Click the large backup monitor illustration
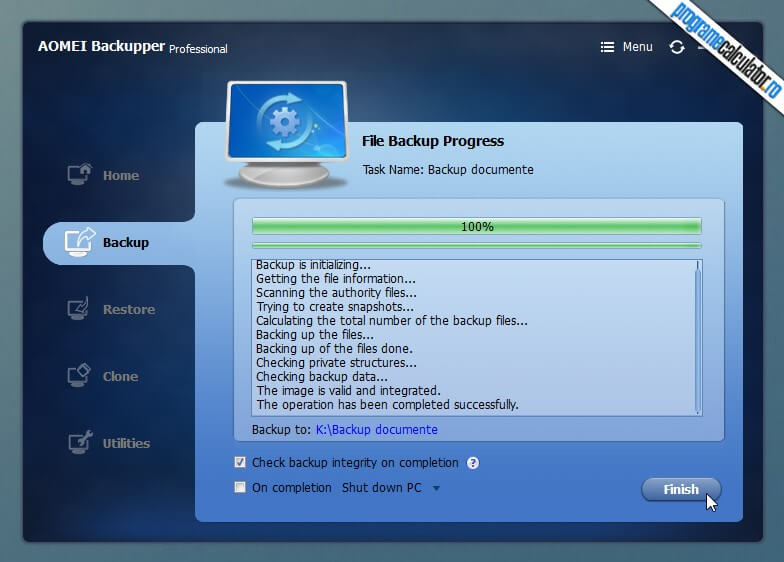 tap(286, 134)
